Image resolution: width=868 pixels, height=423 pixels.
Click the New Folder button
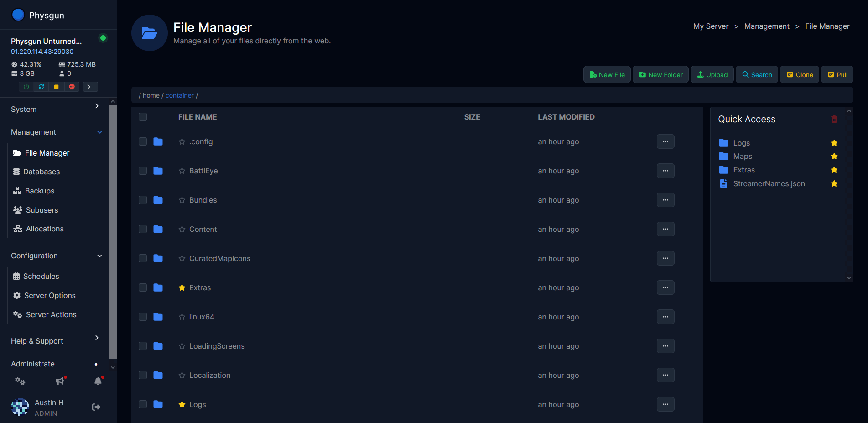click(660, 75)
